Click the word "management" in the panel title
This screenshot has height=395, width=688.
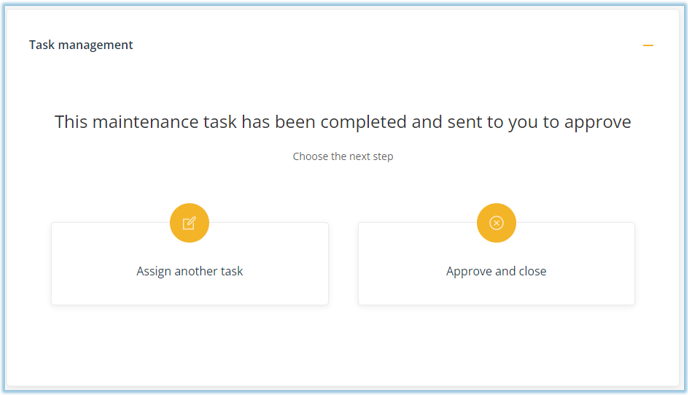(96, 45)
